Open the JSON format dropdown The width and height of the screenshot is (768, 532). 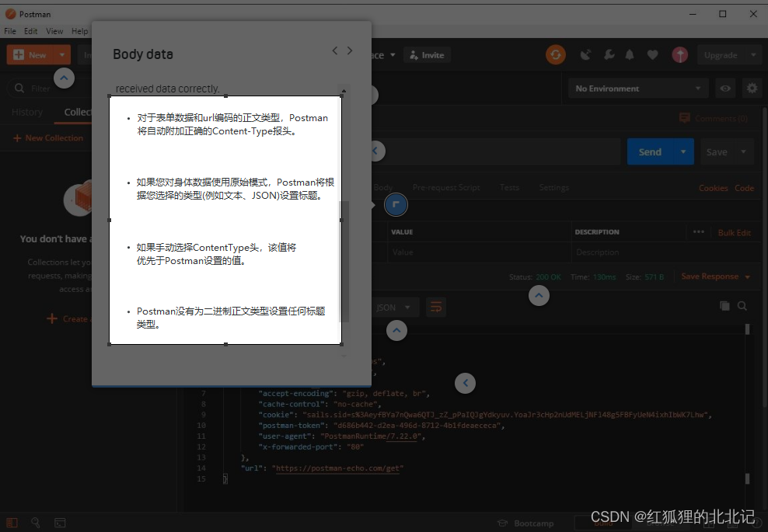394,308
